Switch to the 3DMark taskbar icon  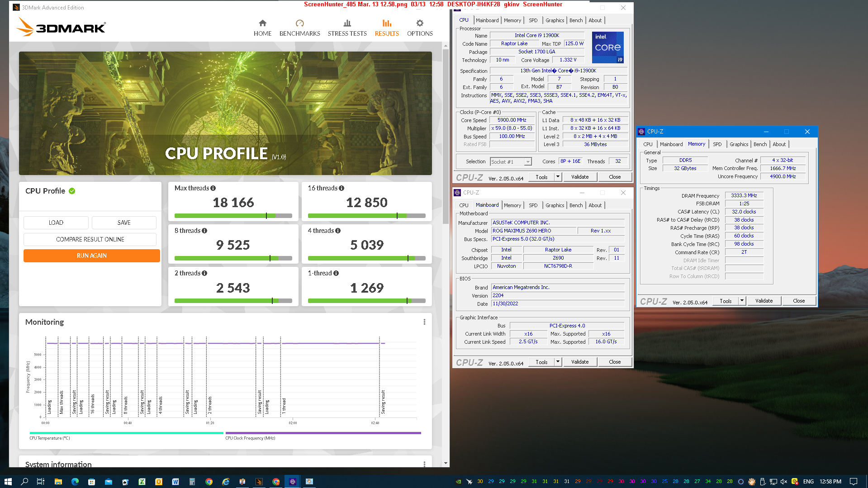pyautogui.click(x=259, y=482)
